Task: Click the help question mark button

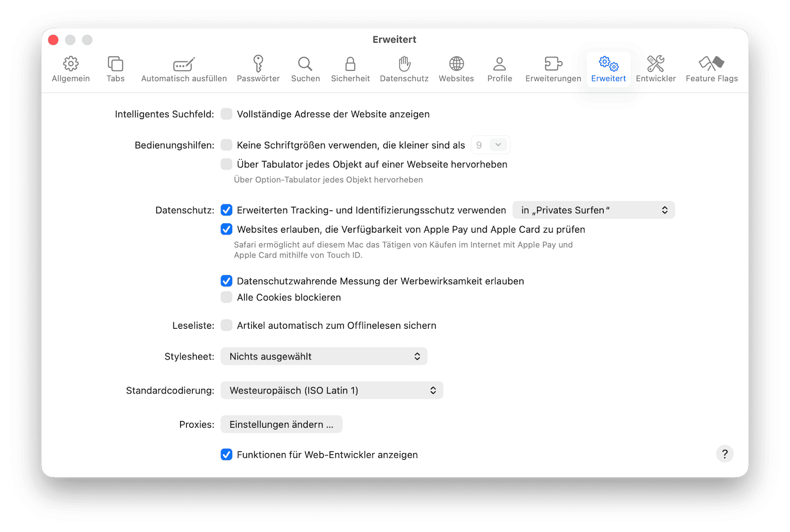Action: pos(725,454)
